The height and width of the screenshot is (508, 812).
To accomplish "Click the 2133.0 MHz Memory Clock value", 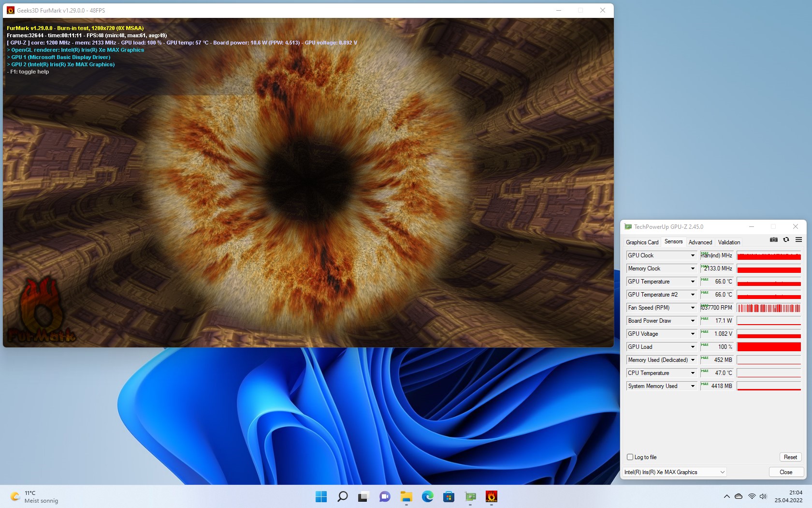I will click(x=717, y=269).
